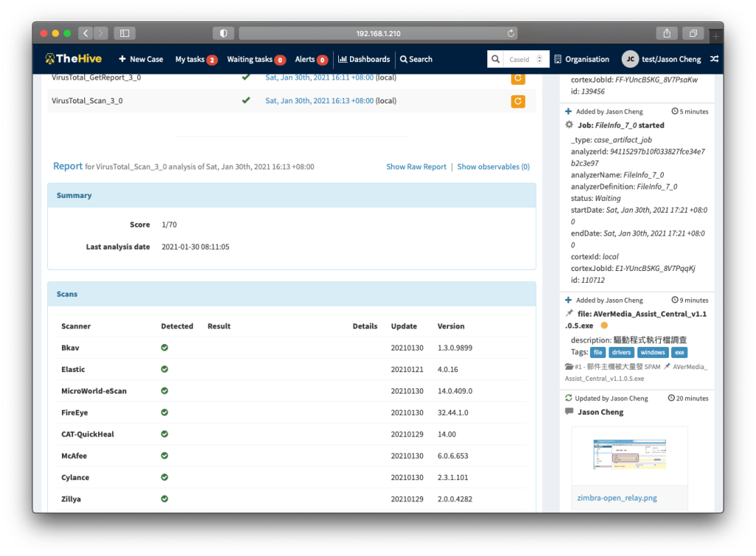Click Safari sidebar toggle icon
This screenshot has height=556, width=756.
(124, 33)
